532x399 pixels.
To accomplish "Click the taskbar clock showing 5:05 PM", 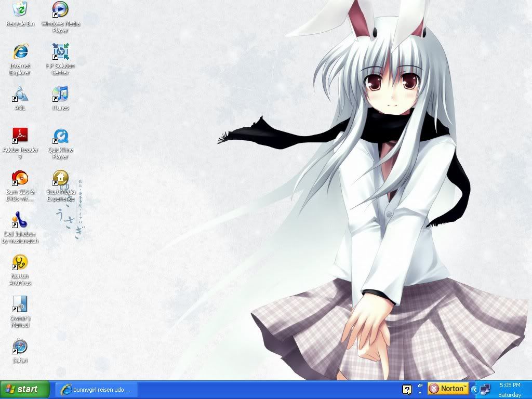I will (x=510, y=385).
